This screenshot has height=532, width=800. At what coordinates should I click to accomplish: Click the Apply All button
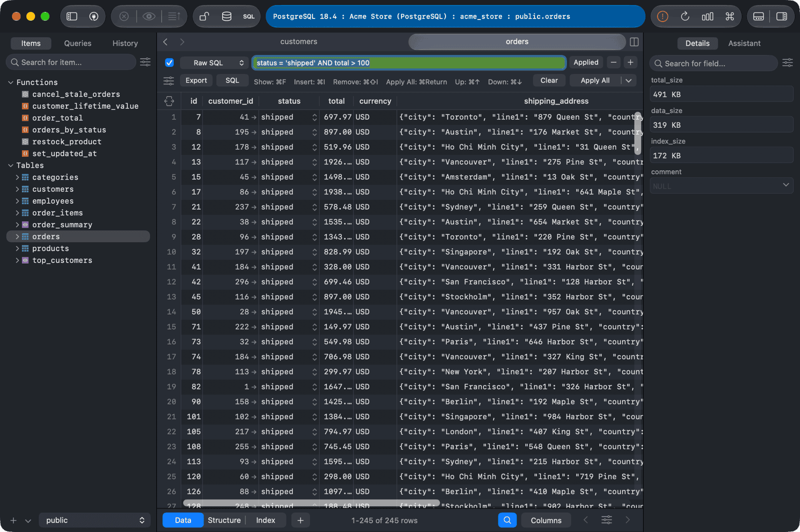(x=595, y=80)
